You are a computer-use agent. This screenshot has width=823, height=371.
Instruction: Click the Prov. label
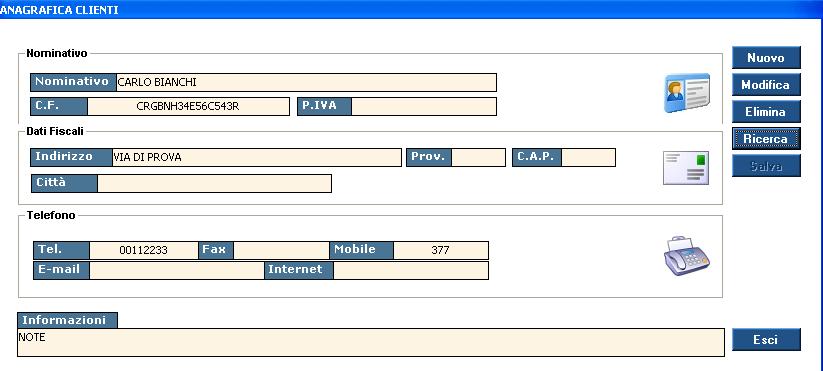click(x=429, y=157)
